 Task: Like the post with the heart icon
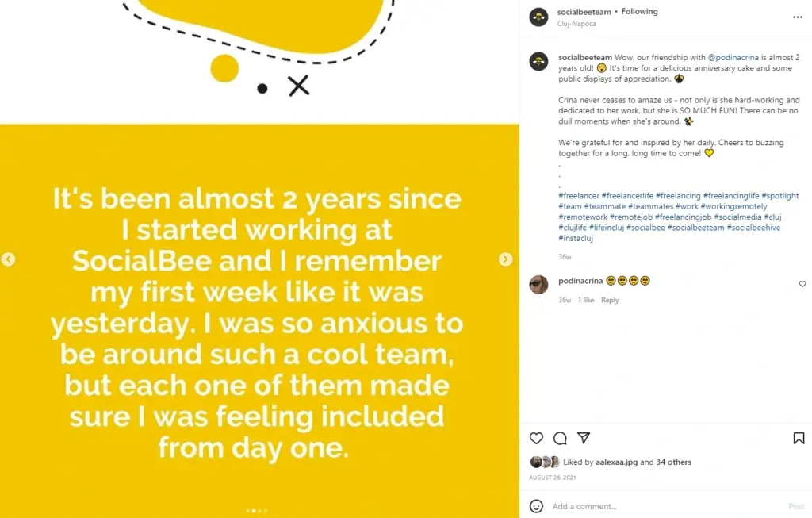click(x=536, y=438)
